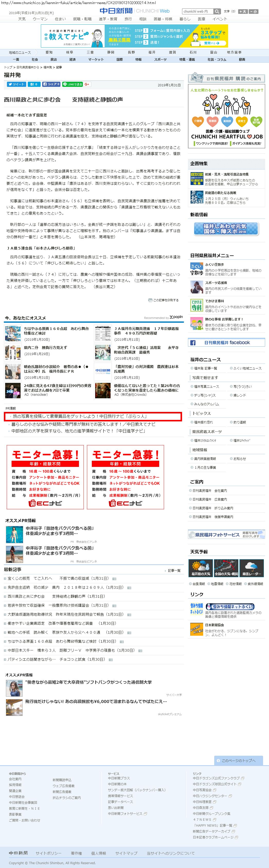Image resolution: width=269 pixels, height=868 pixels.
Task: Open 台風情報 weather link
Action: (x=199, y=584)
